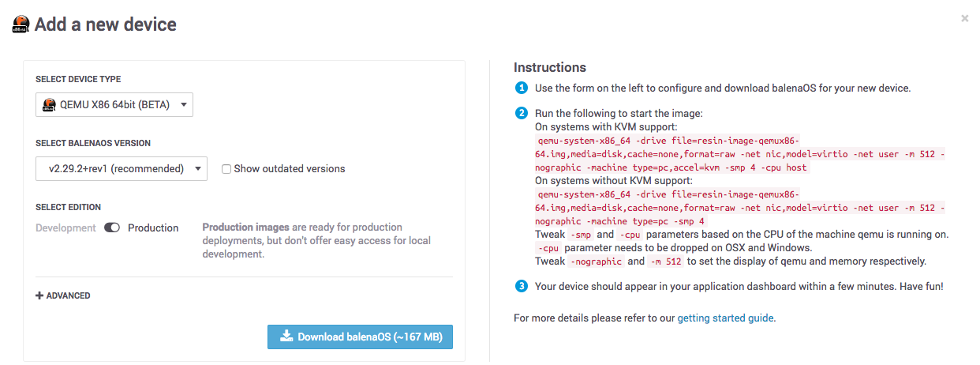Click the step 3 numbered circle
This screenshot has height=365, width=980.
tap(522, 286)
